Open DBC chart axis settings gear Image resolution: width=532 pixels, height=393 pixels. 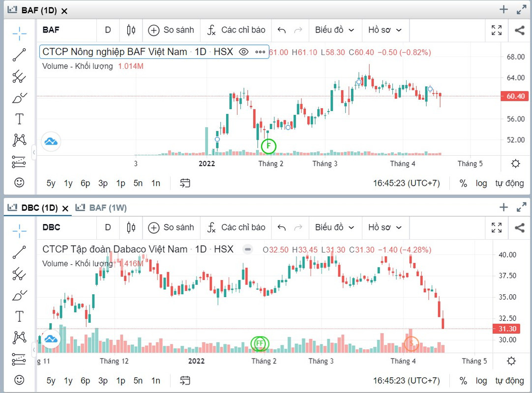511,361
